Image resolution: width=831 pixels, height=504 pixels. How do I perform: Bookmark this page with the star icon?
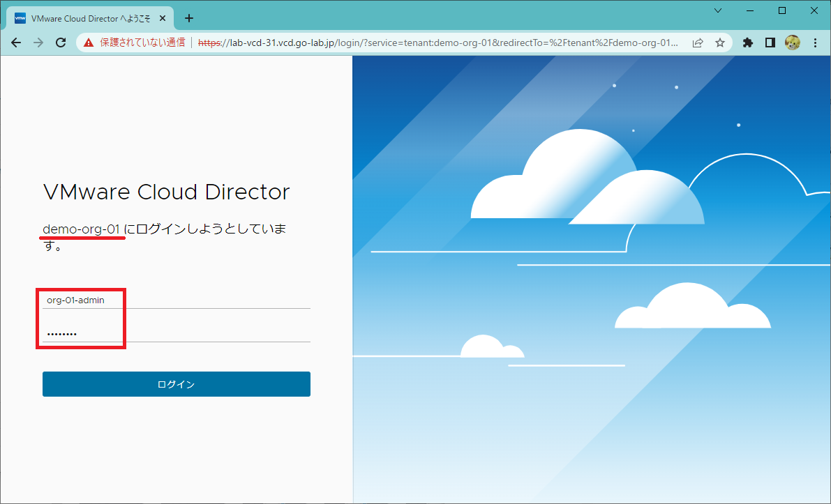719,43
